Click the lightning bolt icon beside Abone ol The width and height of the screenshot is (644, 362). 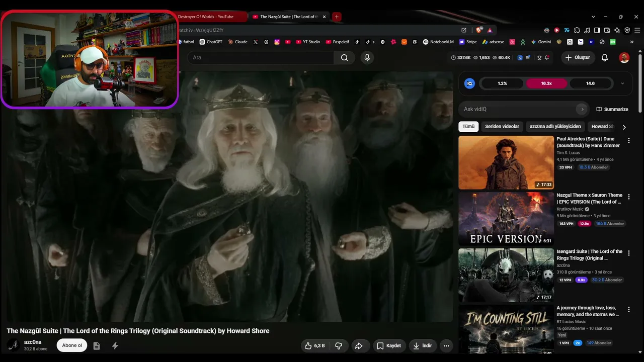[115, 346]
